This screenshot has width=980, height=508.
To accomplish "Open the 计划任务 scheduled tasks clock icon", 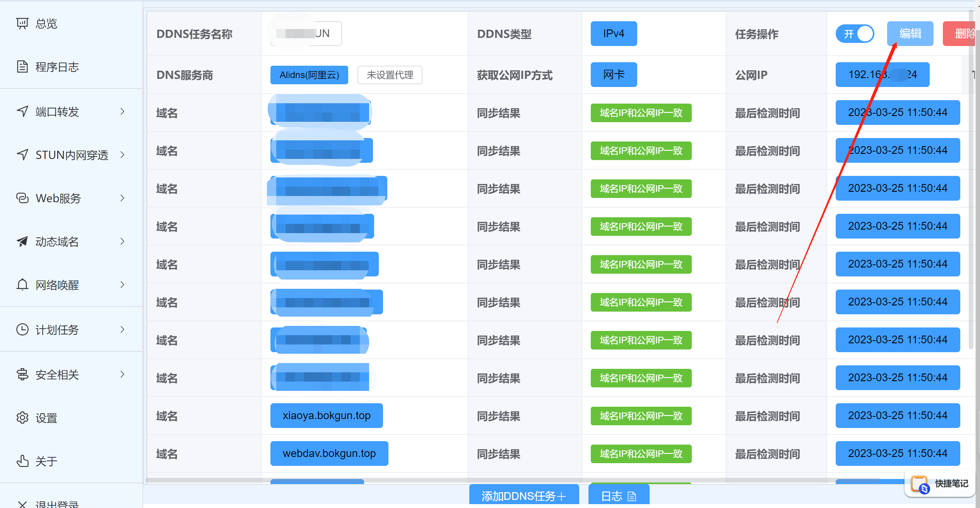I will point(22,329).
